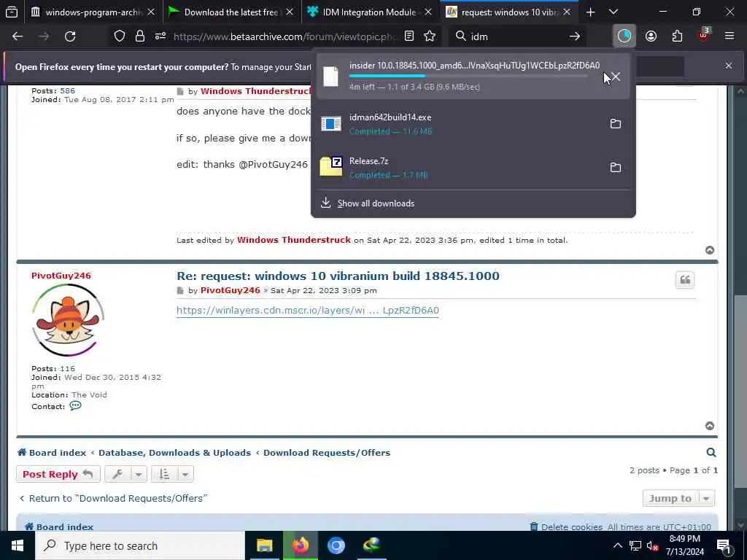Expand topic tools wrench dropdown
Screen dimensions: 747x560
125,474
